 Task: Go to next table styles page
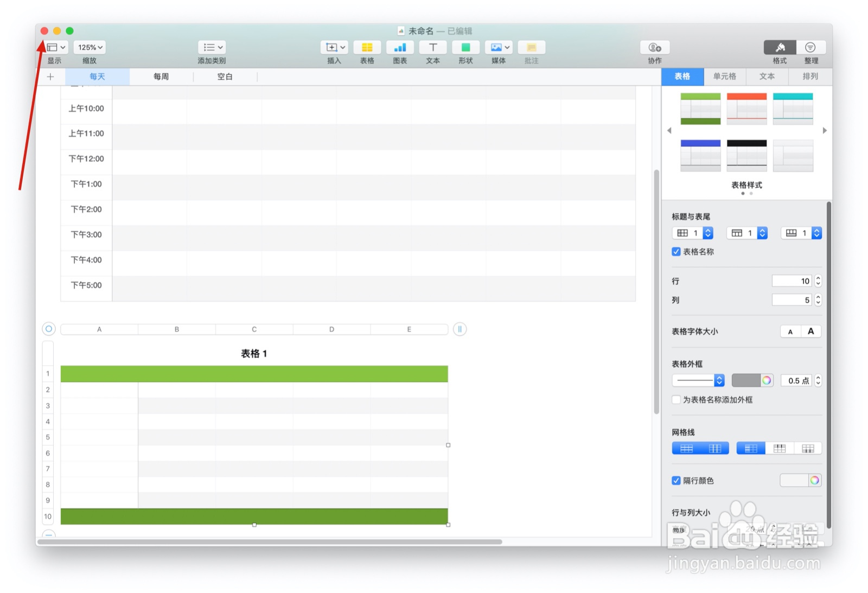point(825,130)
